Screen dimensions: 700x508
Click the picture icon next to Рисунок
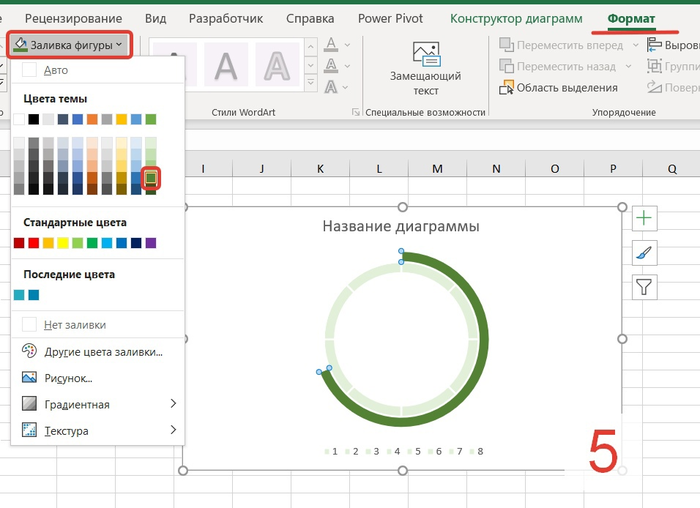click(x=29, y=377)
